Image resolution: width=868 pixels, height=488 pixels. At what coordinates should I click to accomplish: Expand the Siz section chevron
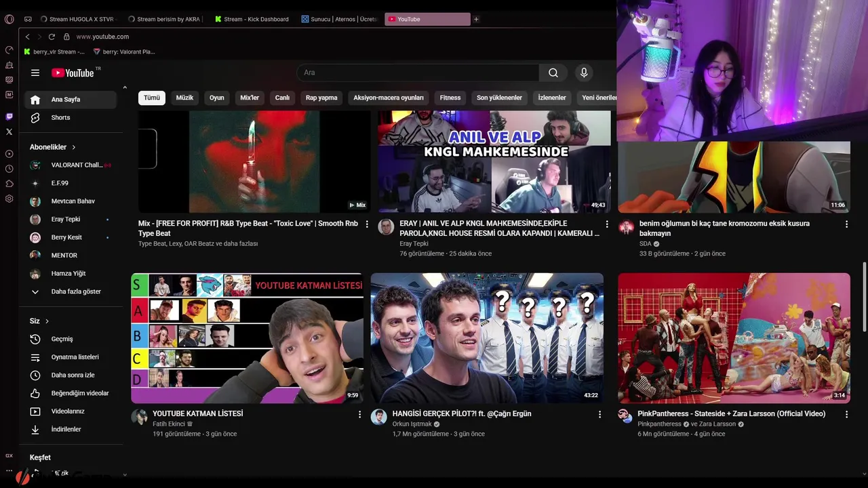47,321
